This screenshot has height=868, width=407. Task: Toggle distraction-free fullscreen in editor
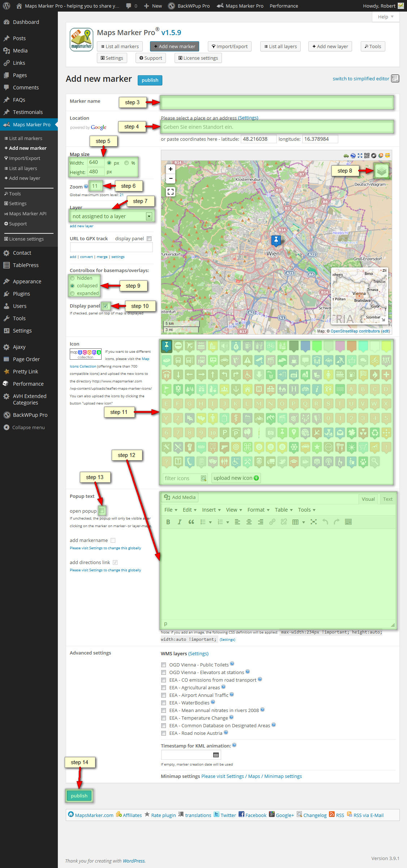tap(314, 522)
